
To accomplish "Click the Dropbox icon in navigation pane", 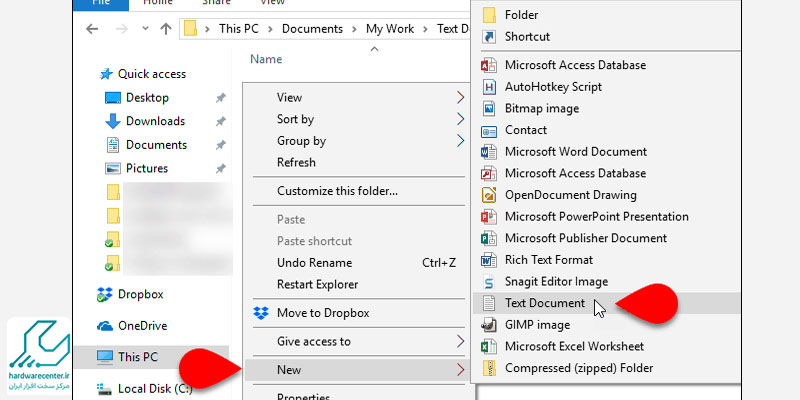I will point(106,295).
